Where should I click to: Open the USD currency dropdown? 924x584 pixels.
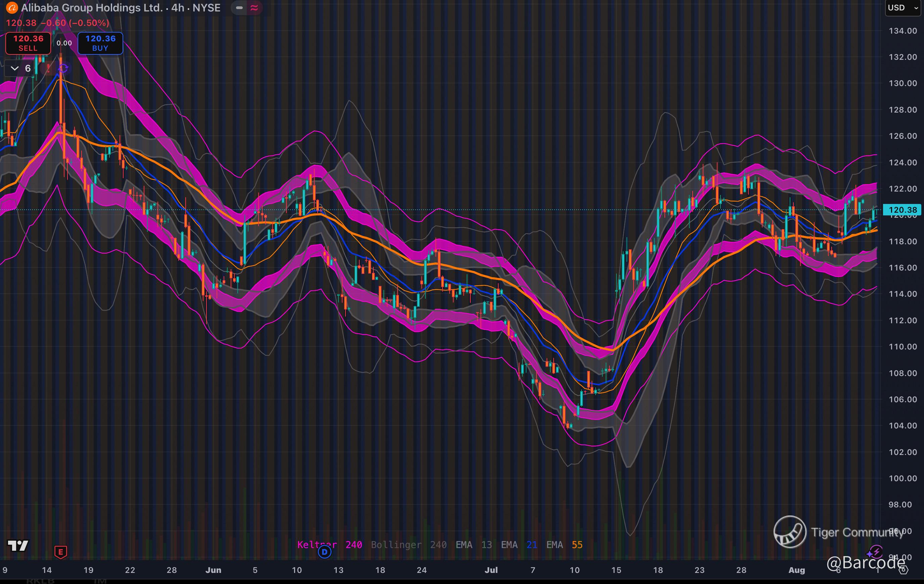[x=903, y=8]
